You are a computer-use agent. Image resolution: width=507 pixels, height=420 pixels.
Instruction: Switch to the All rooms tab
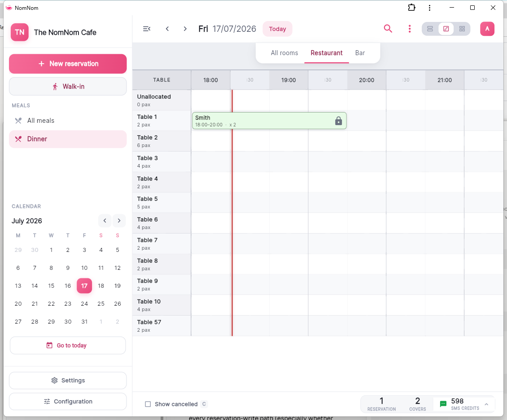[x=284, y=53]
